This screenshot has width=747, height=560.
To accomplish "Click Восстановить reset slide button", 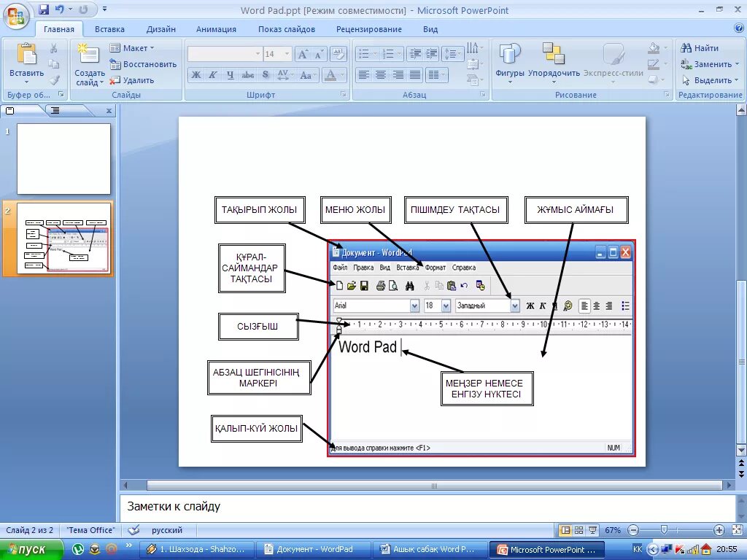I will (143, 64).
